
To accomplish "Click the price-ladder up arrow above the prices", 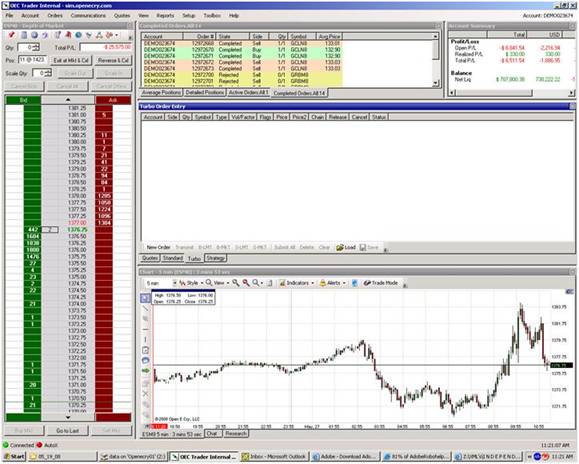I will click(x=68, y=100).
